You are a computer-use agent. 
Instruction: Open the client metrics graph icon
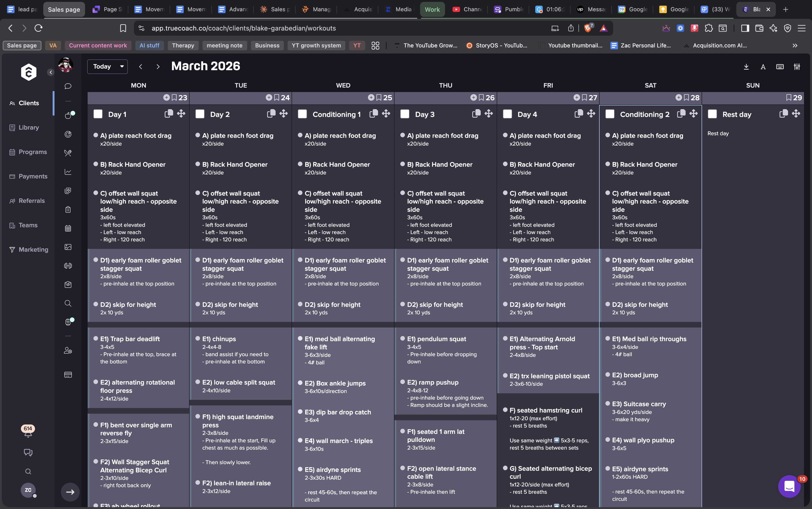(68, 172)
